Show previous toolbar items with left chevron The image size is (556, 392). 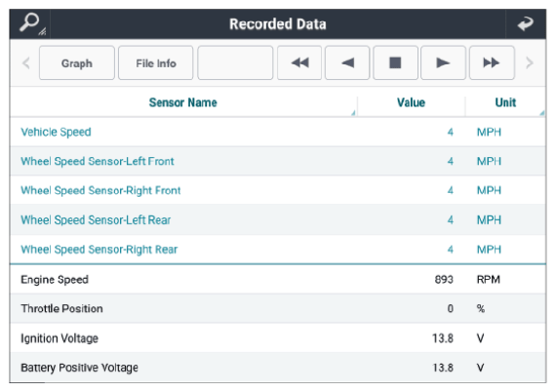[26, 63]
